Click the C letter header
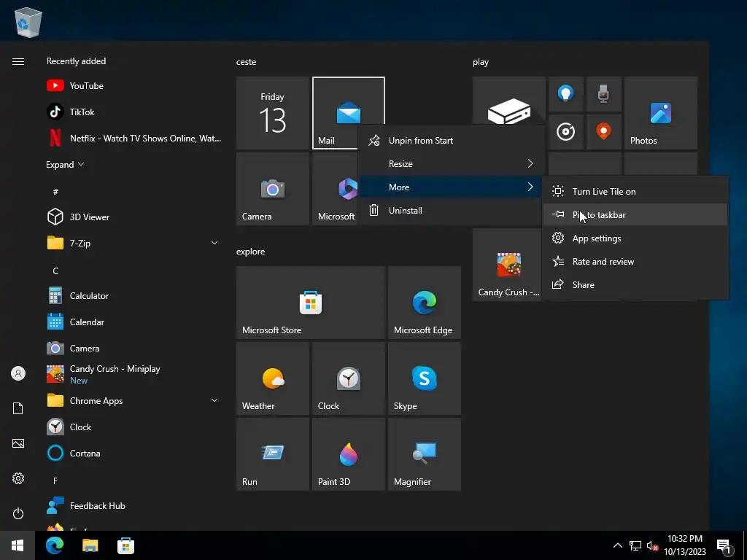747x560 pixels. click(55, 271)
